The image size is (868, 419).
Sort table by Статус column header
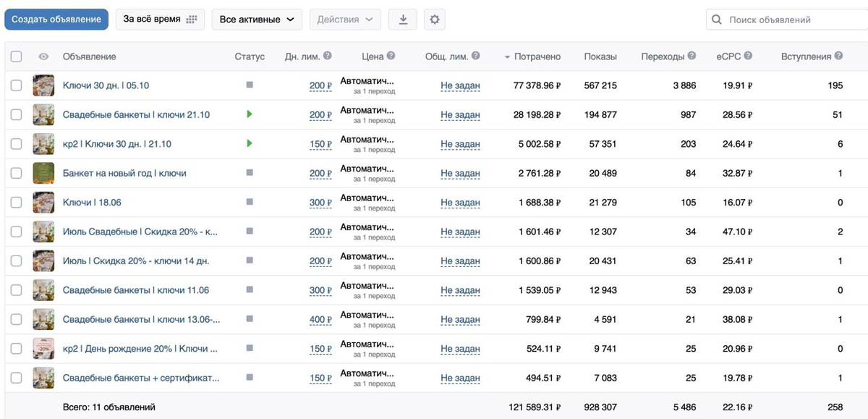[250, 56]
